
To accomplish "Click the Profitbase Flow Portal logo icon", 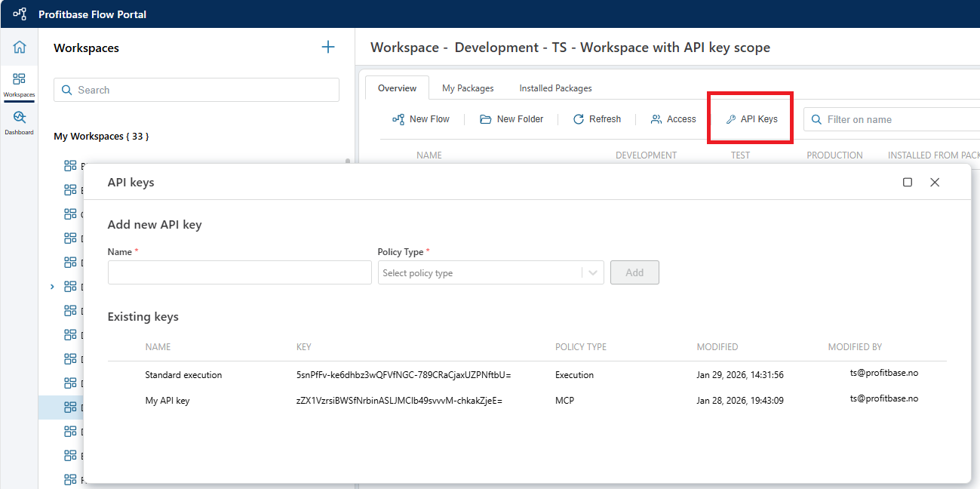I will pos(20,14).
